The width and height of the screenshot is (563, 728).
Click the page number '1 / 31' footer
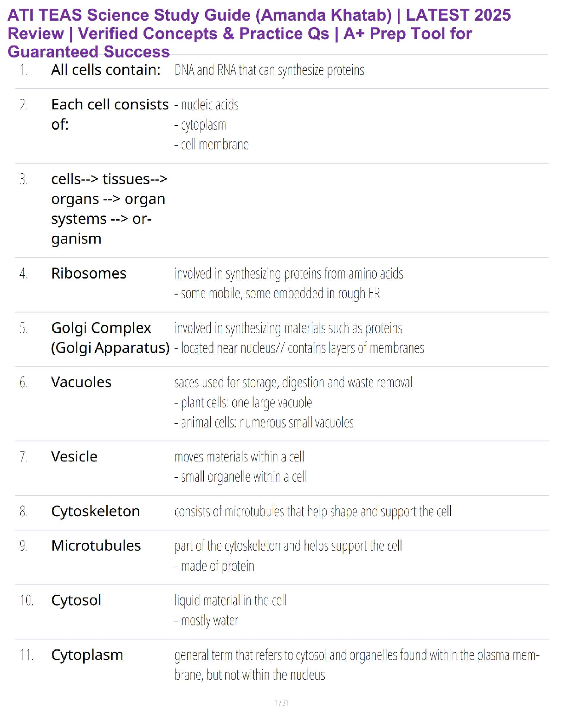tap(281, 703)
